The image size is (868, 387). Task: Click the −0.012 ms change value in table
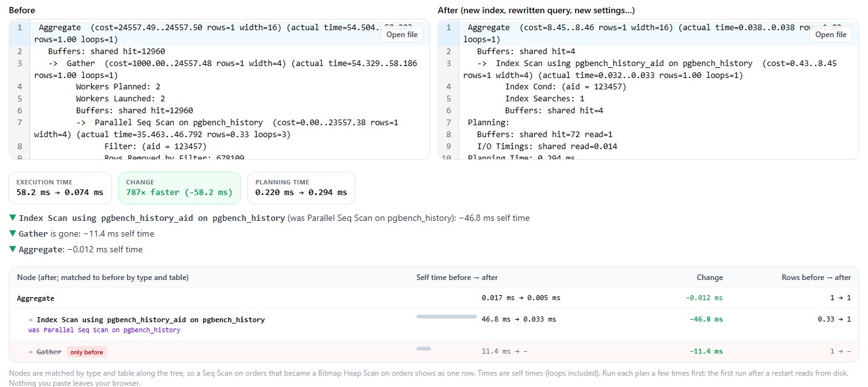(704, 298)
